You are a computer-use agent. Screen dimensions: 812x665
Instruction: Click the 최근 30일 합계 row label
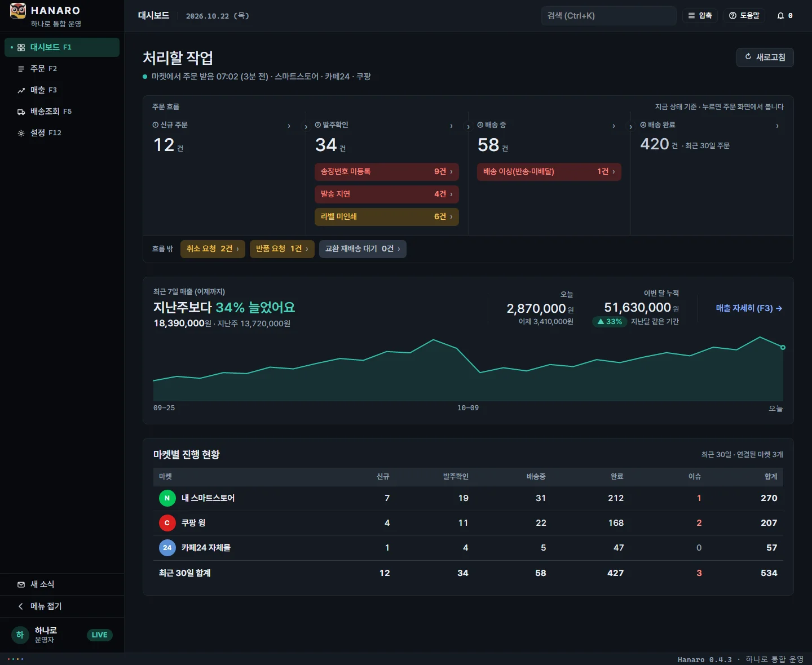tap(185, 573)
